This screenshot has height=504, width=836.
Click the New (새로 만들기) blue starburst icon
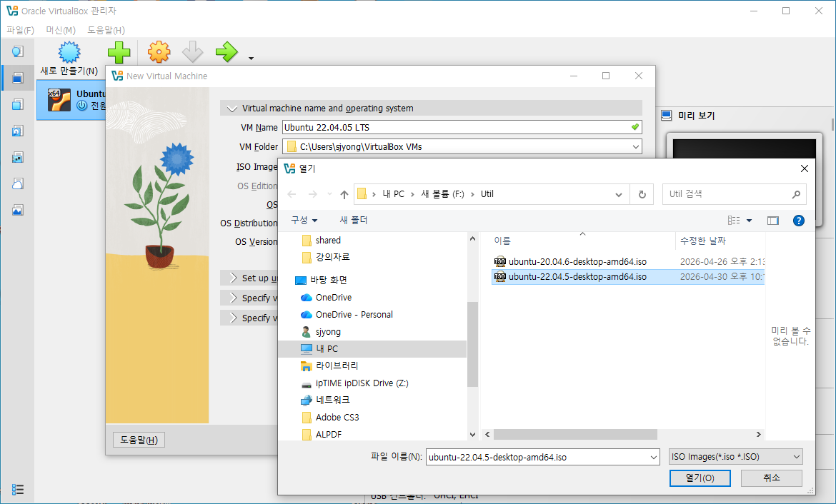coord(69,52)
